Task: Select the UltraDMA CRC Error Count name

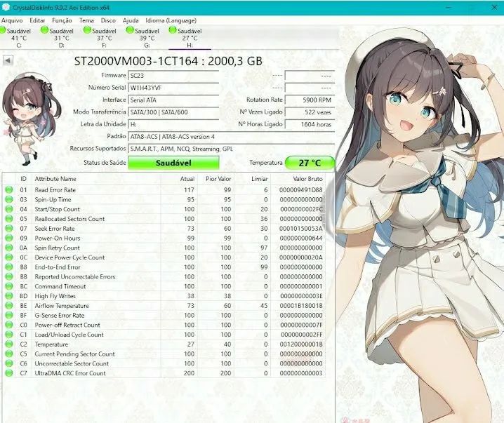Action: click(x=70, y=373)
